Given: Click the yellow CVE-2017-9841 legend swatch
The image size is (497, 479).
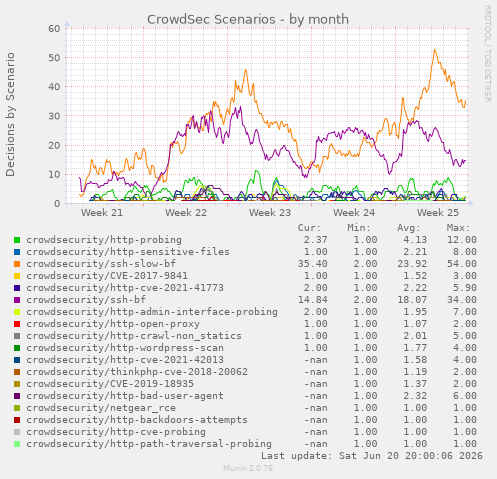Looking at the screenshot, I should (17, 276).
